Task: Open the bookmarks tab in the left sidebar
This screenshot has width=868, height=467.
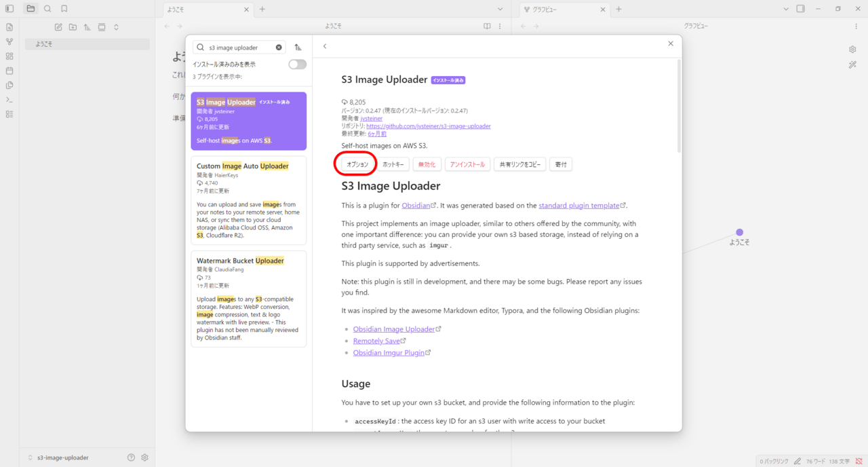Action: 64,9
